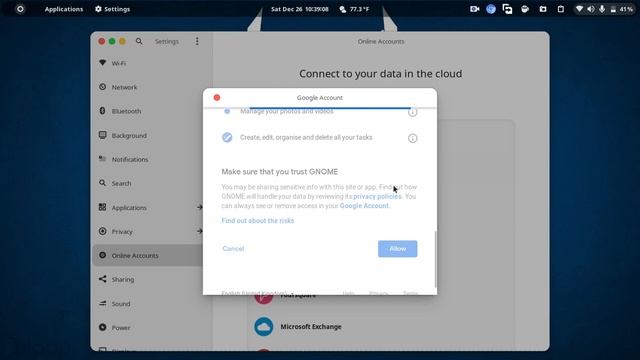Open the Settings menu in top panel
Image resolution: width=640 pixels, height=360 pixels.
112,9
